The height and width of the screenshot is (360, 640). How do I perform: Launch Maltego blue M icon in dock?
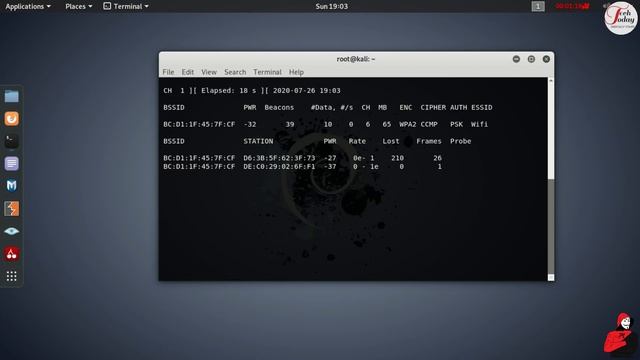point(11,186)
